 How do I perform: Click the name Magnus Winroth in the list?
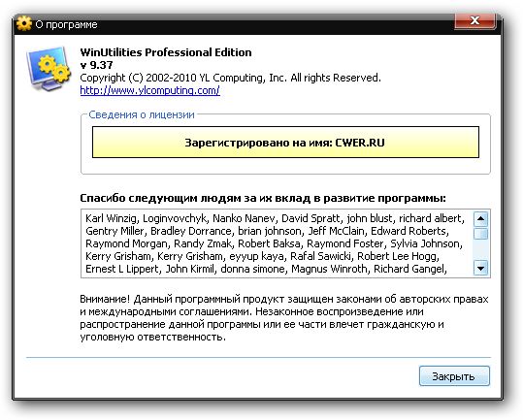(329, 269)
